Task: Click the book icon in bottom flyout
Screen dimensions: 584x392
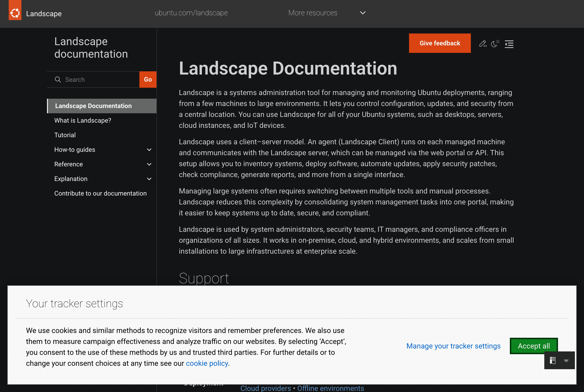Action: pos(553,360)
